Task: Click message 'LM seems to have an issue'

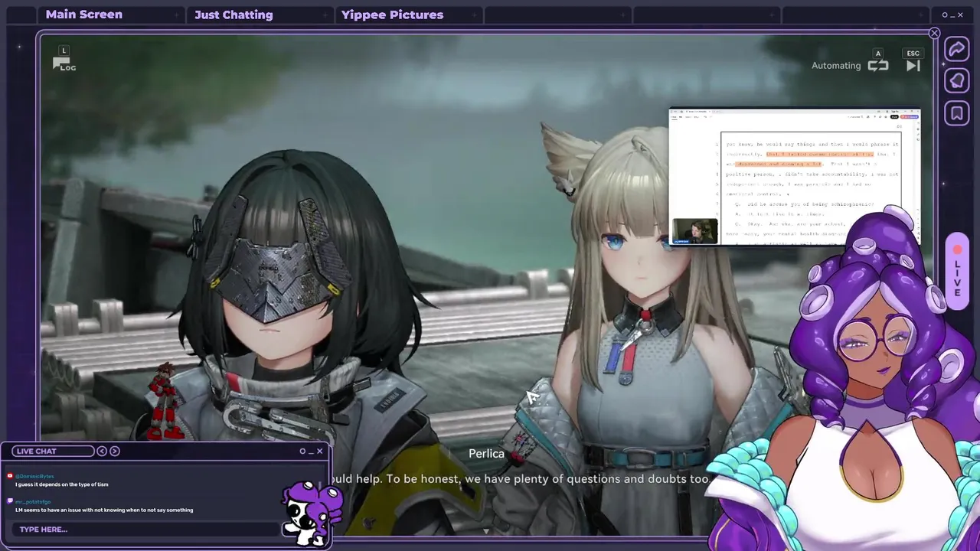Action: (104, 510)
